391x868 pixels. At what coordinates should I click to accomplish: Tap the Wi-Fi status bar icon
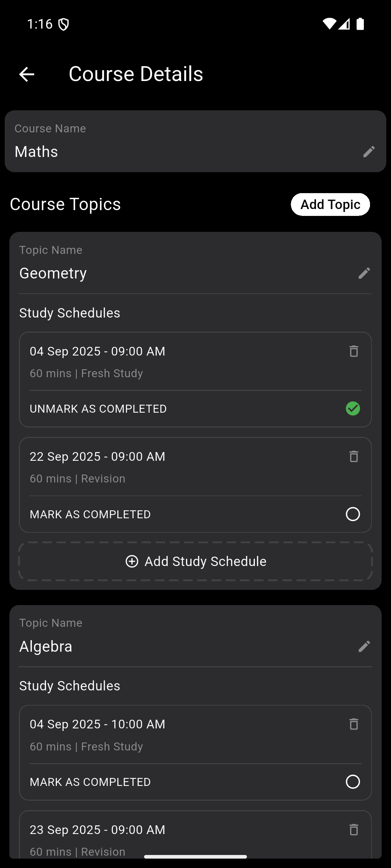pyautogui.click(x=329, y=24)
